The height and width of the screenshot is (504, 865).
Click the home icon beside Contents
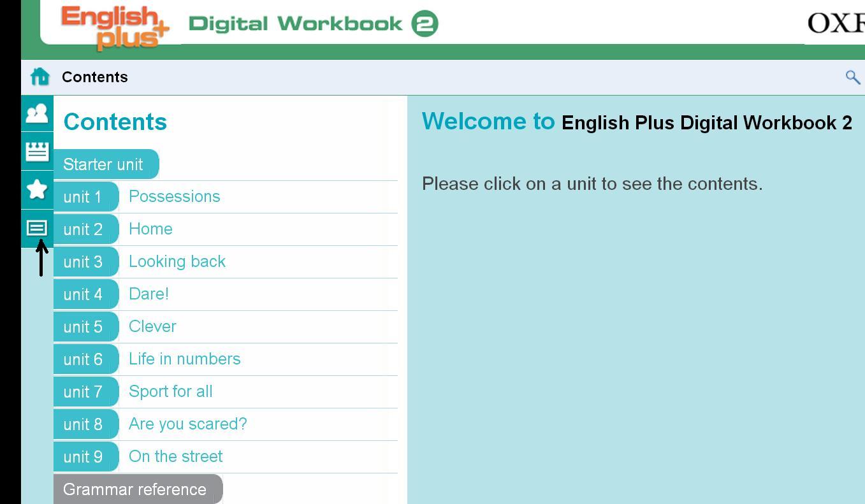[x=40, y=76]
